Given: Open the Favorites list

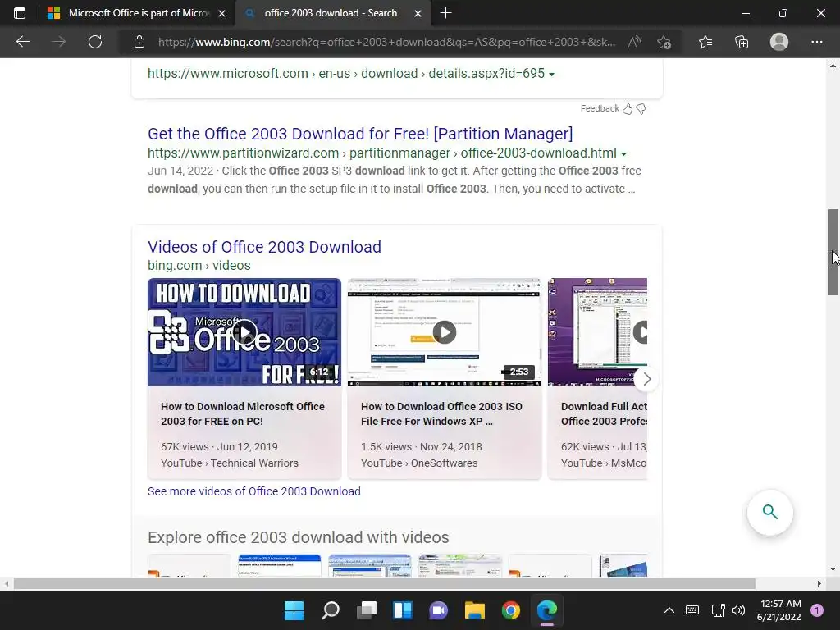Looking at the screenshot, I should [705, 42].
